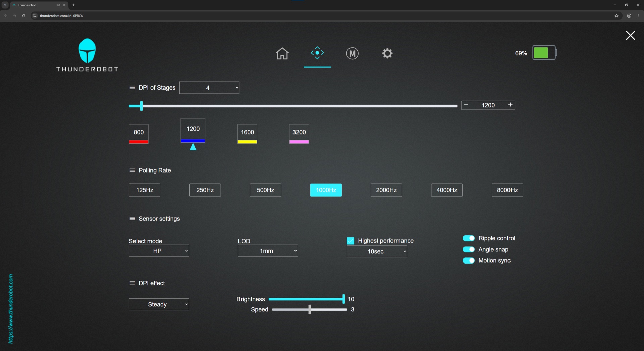Open the thunderobot.com vertical link

[11, 309]
